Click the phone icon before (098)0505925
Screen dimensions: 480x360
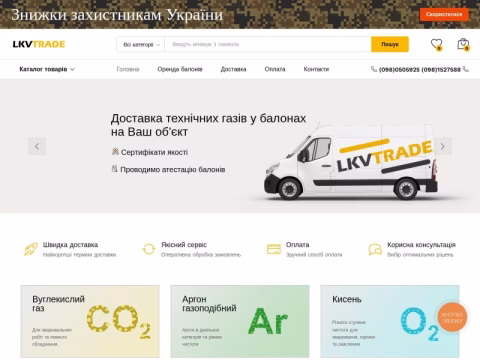point(374,69)
